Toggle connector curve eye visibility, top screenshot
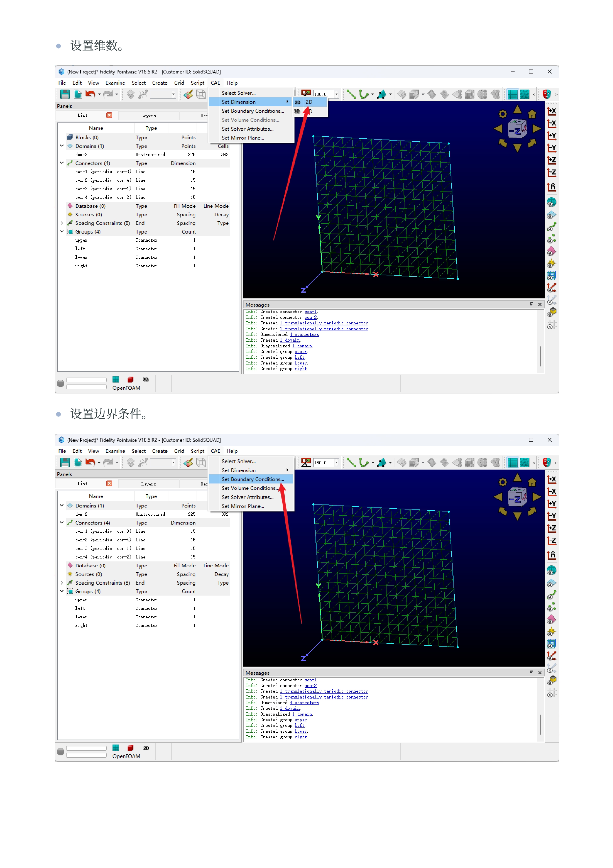 pyautogui.click(x=551, y=227)
